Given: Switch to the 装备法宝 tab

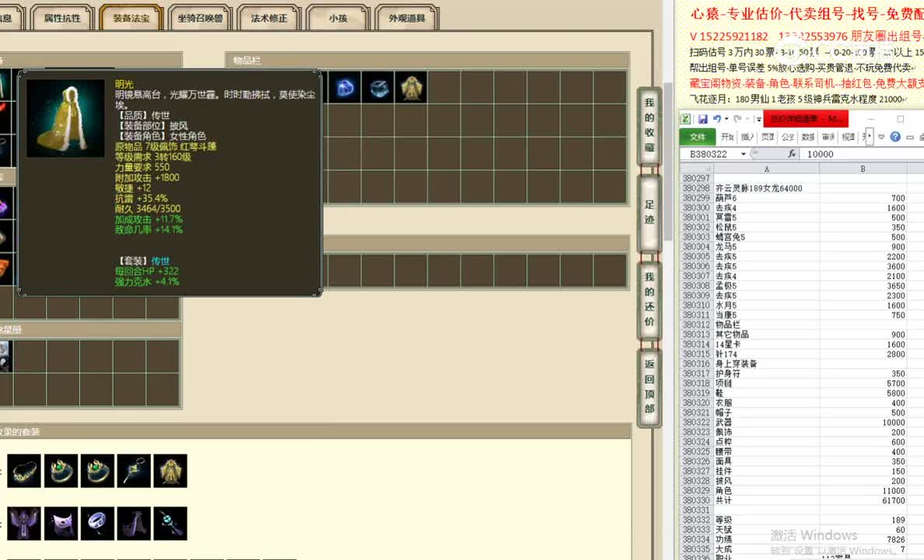Looking at the screenshot, I should (131, 18).
